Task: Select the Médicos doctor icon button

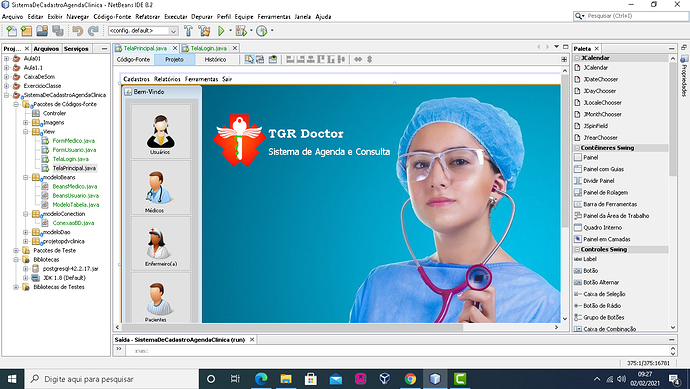Action: coord(161,187)
